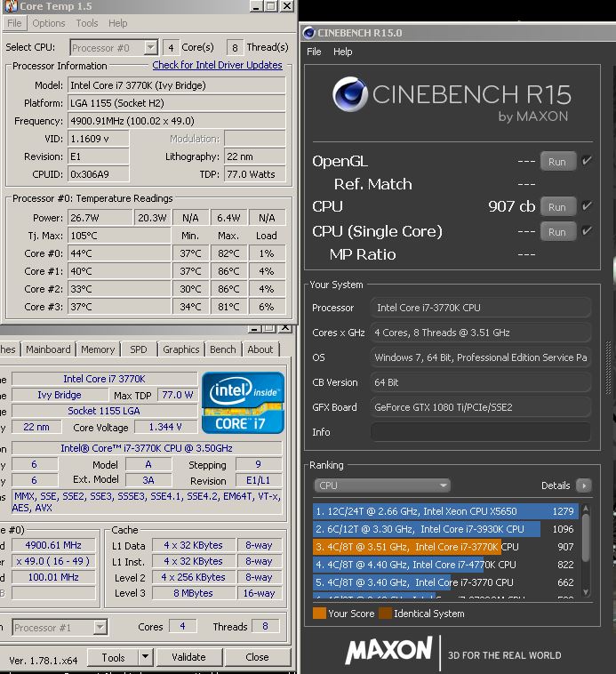Open the Help menu in Cinebench
The image size is (616, 674).
pyautogui.click(x=343, y=52)
